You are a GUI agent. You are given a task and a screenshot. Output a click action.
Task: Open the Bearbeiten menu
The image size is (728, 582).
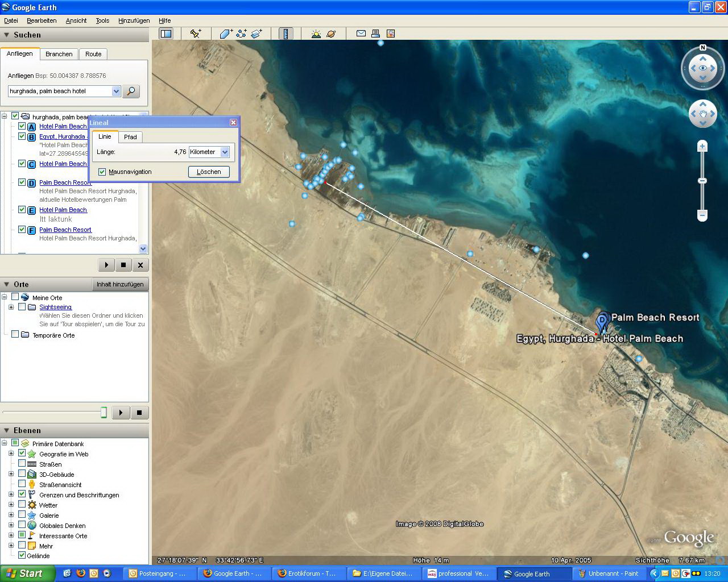(x=42, y=20)
